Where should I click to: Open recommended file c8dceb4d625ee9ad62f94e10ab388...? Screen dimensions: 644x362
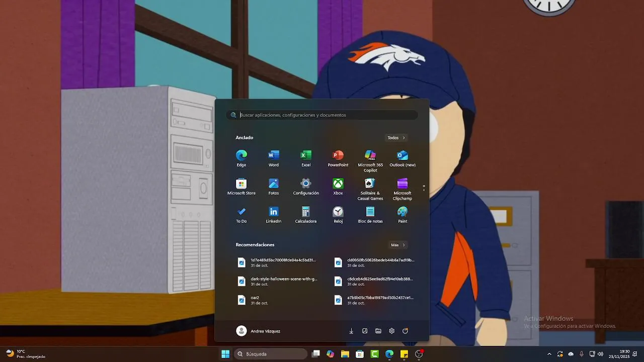tap(374, 281)
